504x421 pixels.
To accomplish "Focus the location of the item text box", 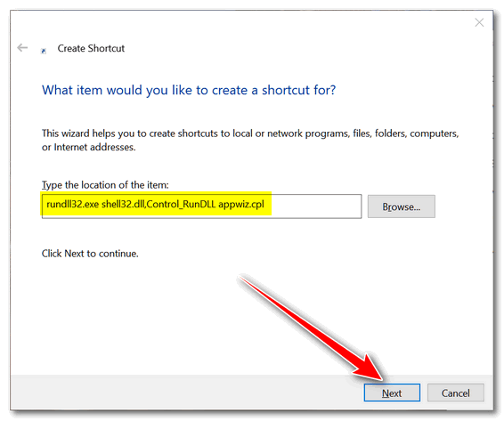I will pyautogui.click(x=201, y=206).
